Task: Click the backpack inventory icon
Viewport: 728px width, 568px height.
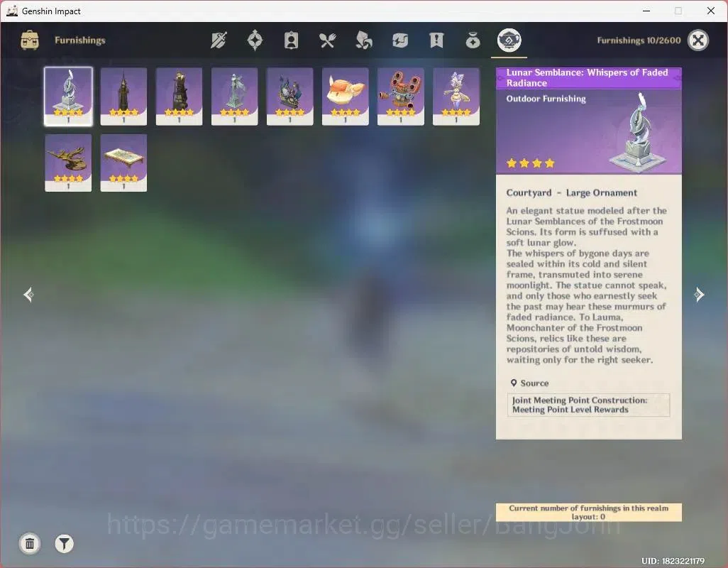Action: coord(30,40)
